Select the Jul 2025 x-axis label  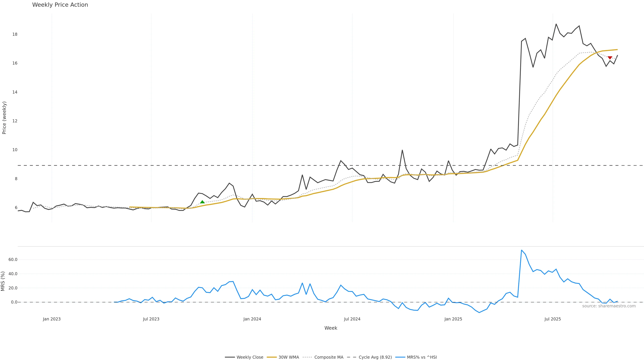[552, 319]
